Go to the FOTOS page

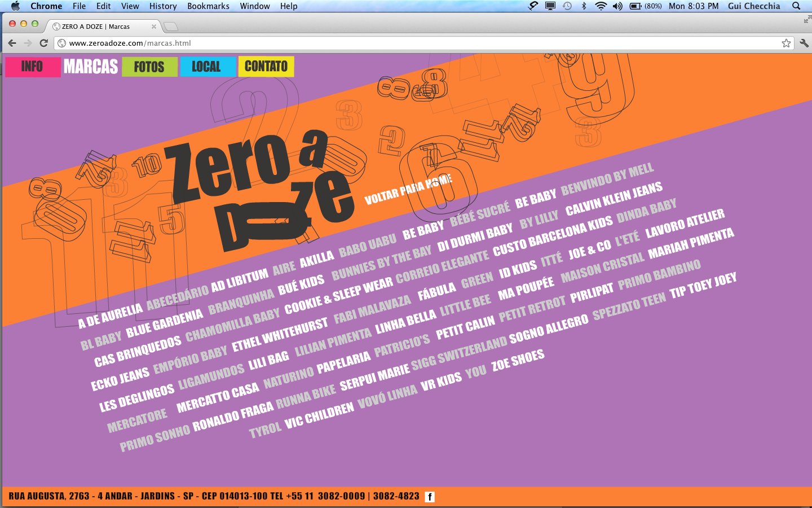[149, 67]
